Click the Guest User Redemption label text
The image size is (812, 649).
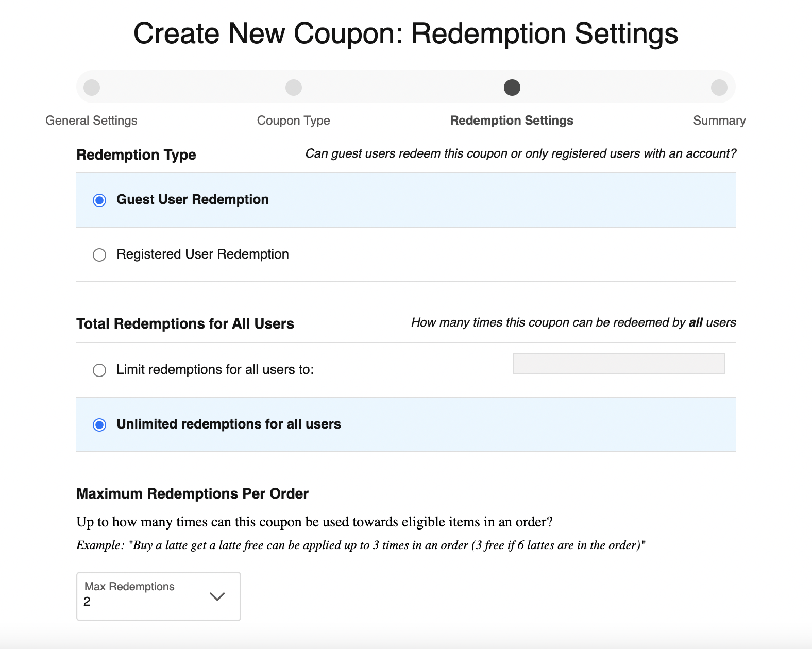[x=192, y=200]
